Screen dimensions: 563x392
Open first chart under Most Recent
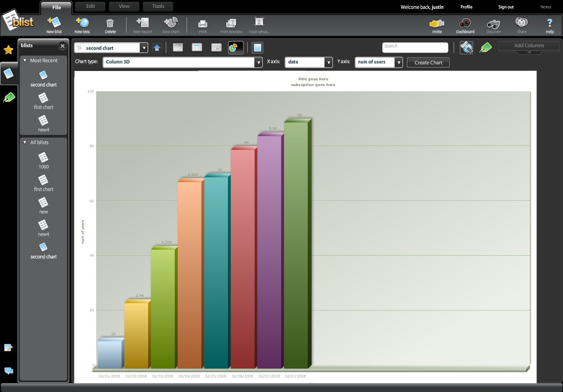tap(44, 102)
